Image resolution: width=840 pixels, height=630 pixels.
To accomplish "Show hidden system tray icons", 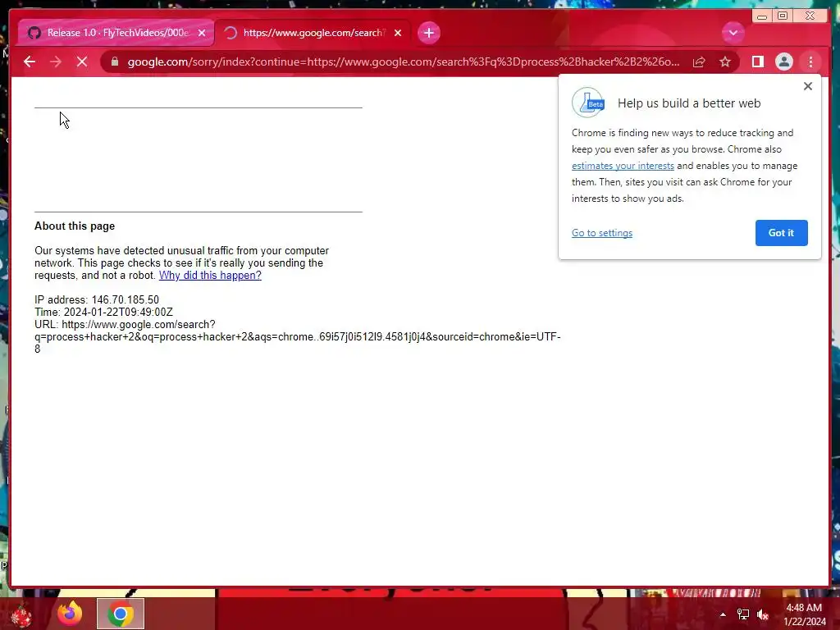I will pyautogui.click(x=723, y=614).
